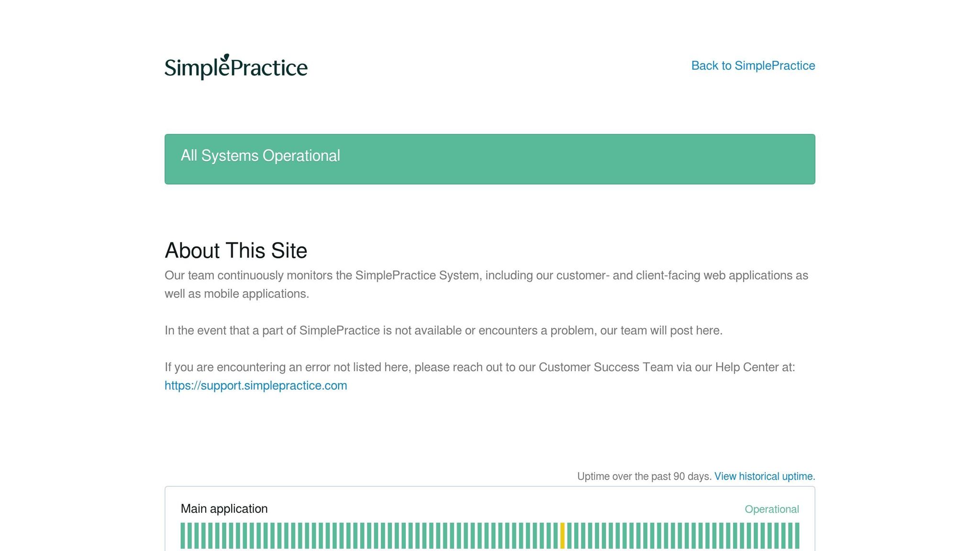
Task: Click the Main application component name
Action: [x=224, y=509]
